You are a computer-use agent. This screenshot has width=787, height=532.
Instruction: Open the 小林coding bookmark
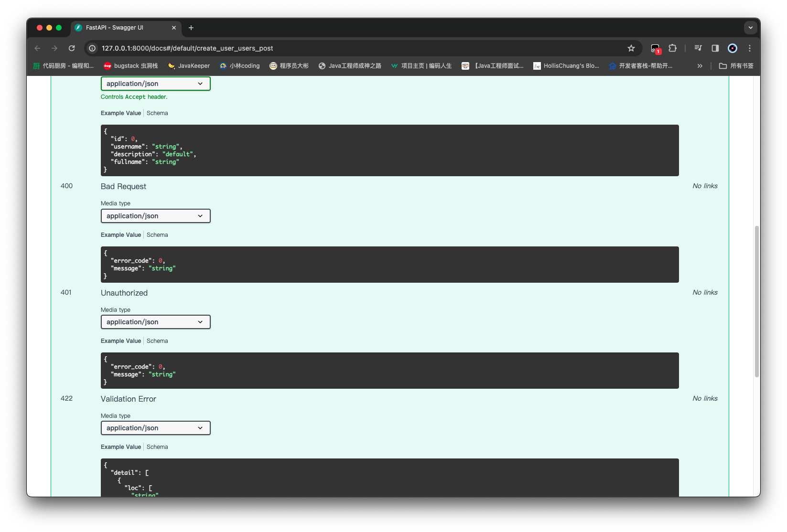(239, 66)
